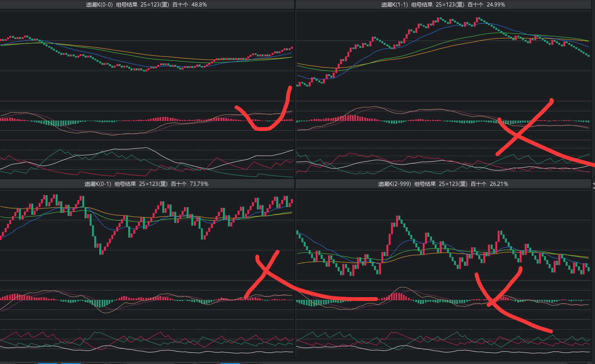Select the 遗漏K(0-1) chart title bar
Image resolution: width=595 pixels, height=364 pixels.
click(x=147, y=184)
